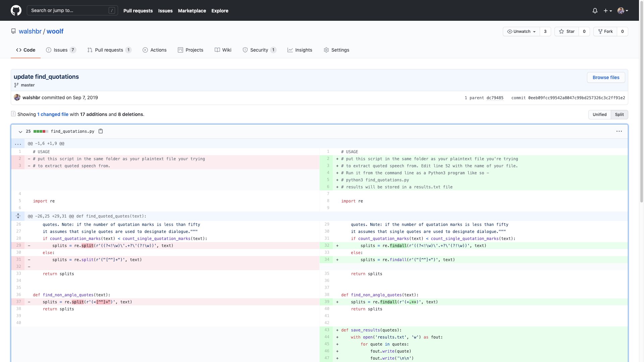Click the Browse files button
This screenshot has height=362, width=644.
tap(606, 77)
